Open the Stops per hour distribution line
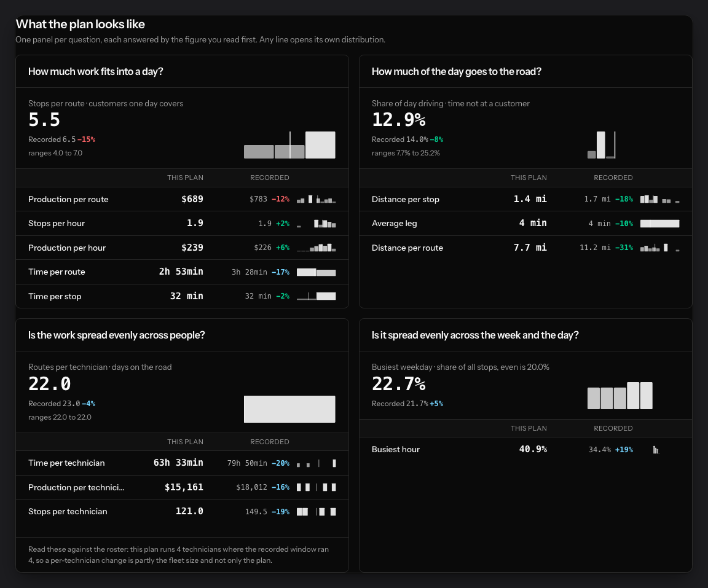The height and width of the screenshot is (588, 708). (182, 224)
